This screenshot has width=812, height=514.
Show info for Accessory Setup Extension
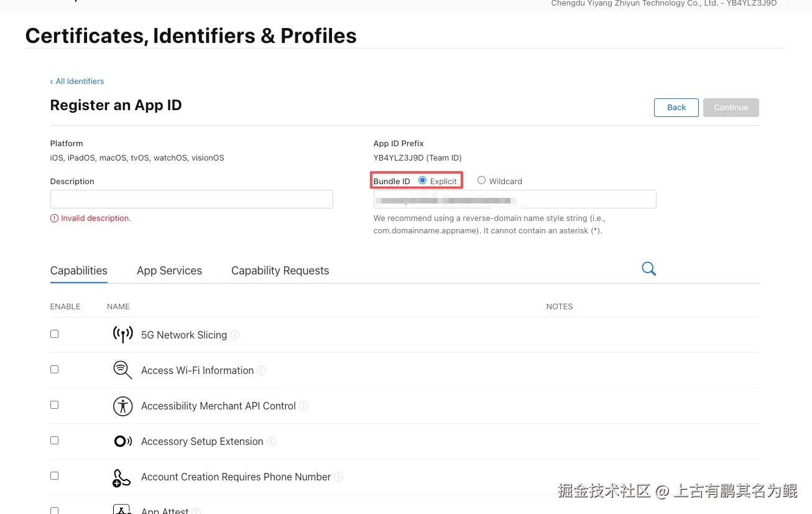click(271, 441)
